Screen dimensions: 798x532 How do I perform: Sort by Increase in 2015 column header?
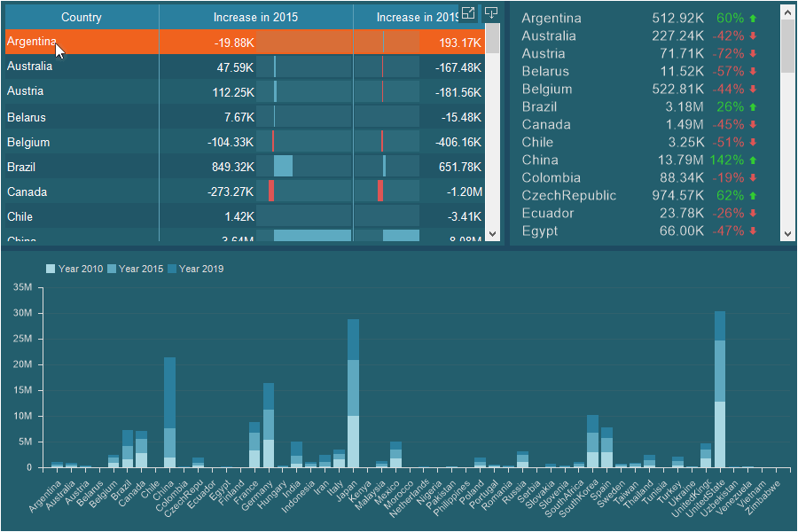255,17
